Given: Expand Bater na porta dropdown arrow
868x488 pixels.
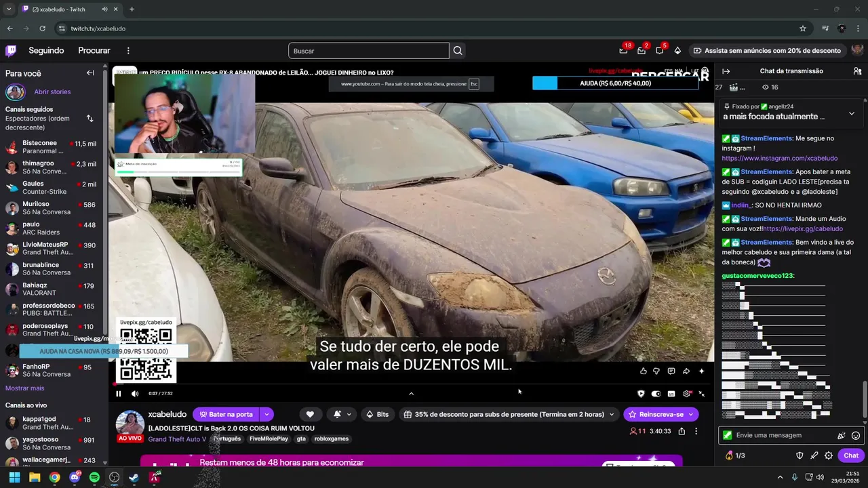Looking at the screenshot, I should click(267, 414).
